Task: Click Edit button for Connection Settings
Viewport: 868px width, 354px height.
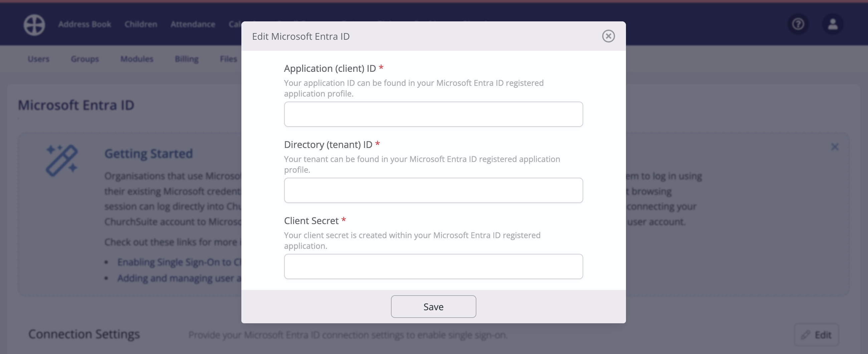Action: 816,335
